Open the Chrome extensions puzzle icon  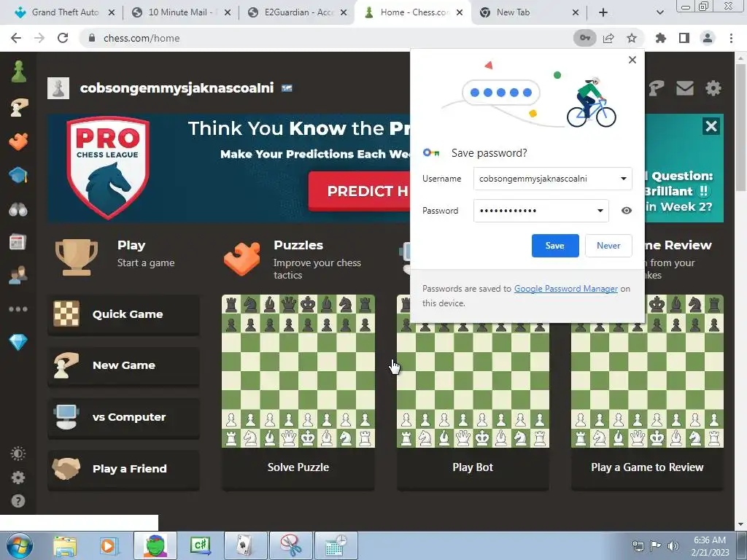(661, 38)
